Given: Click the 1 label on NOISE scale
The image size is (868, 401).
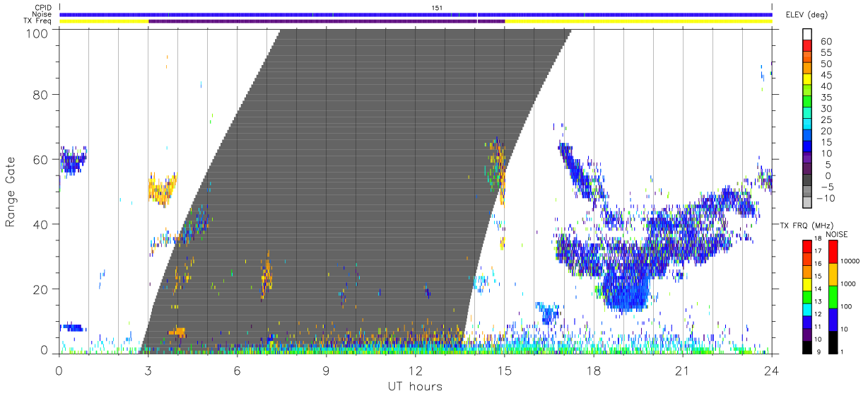Looking at the screenshot, I should 843,351.
